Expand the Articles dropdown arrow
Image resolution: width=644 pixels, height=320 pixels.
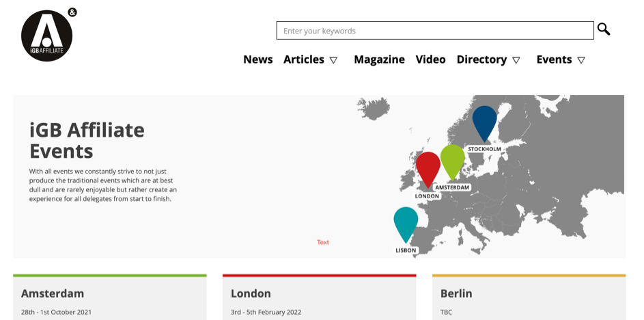(333, 60)
